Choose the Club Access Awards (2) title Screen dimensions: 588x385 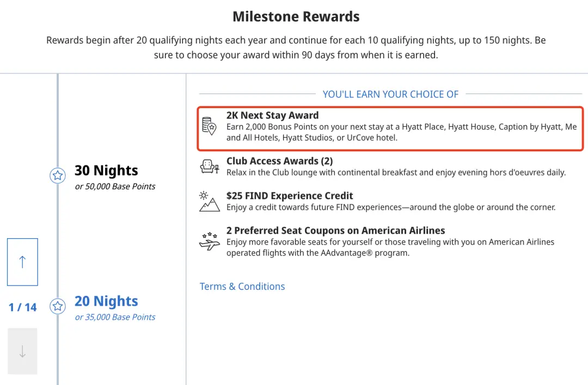(x=279, y=161)
